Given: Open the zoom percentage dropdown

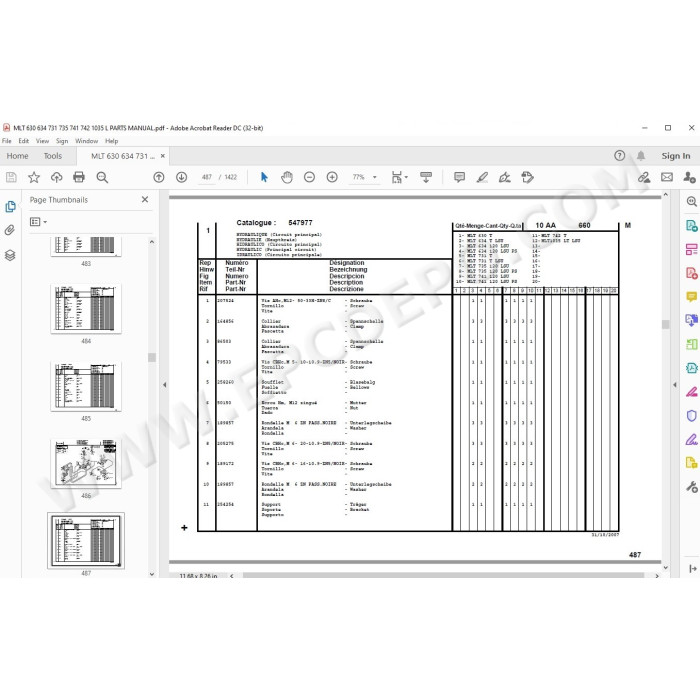Looking at the screenshot, I should 375,177.
